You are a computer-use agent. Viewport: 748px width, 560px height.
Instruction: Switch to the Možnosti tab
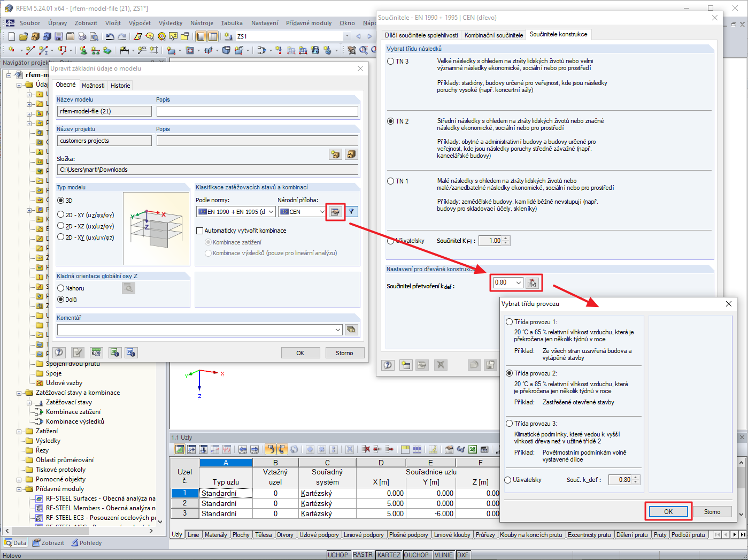(93, 86)
